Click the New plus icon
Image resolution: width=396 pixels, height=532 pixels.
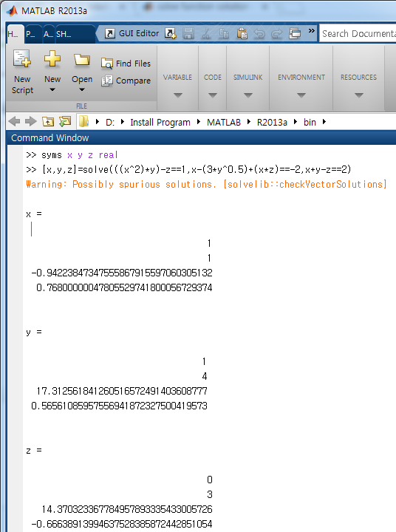(x=52, y=58)
